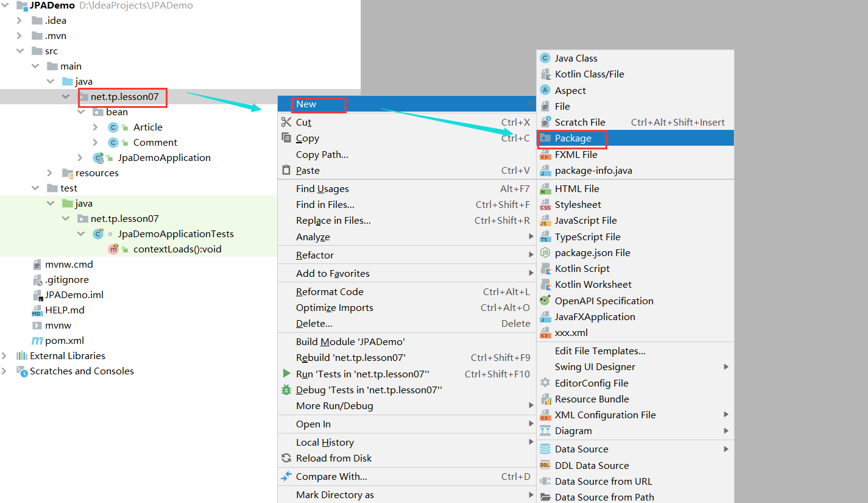Select contextLoads():void method node
The height and width of the screenshot is (503, 868).
[x=177, y=249]
